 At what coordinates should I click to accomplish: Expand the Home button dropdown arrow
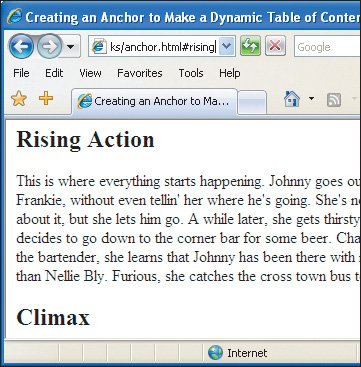[x=311, y=99]
